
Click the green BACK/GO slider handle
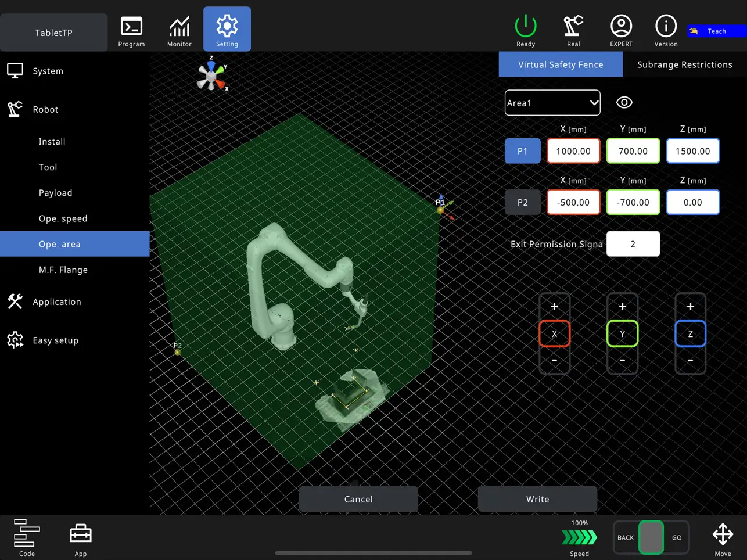(x=651, y=537)
